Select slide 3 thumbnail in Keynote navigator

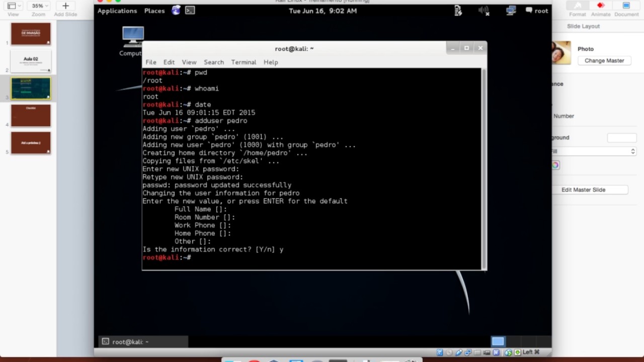click(x=31, y=88)
